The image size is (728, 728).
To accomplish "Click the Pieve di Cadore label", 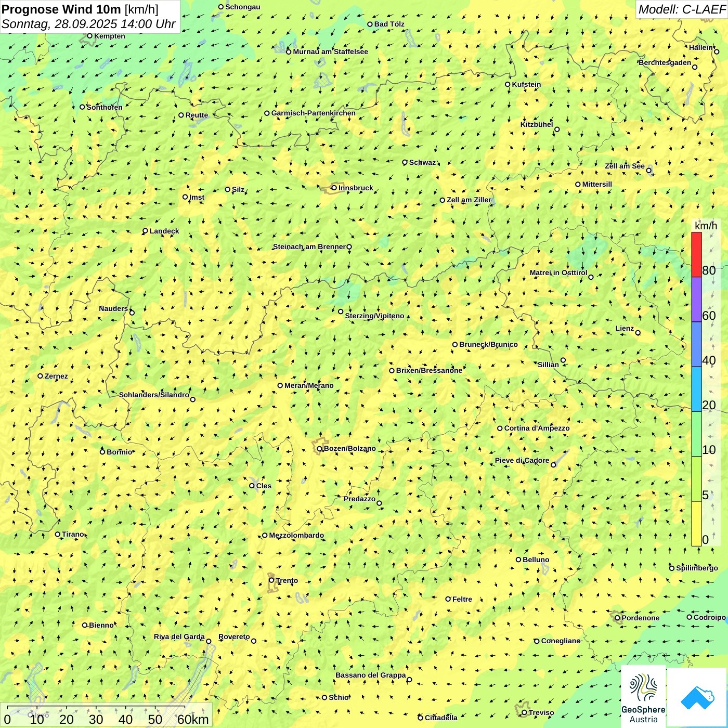I will (522, 460).
